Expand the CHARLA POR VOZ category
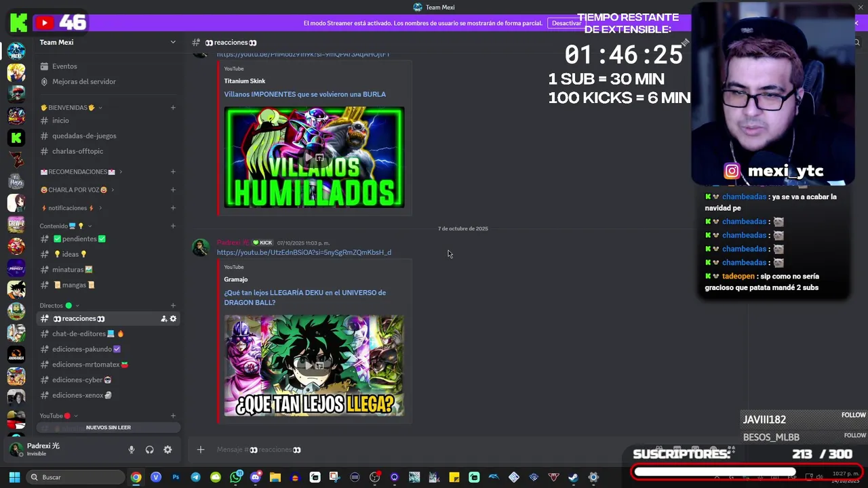Viewport: 868px width, 488px height. [x=77, y=190]
